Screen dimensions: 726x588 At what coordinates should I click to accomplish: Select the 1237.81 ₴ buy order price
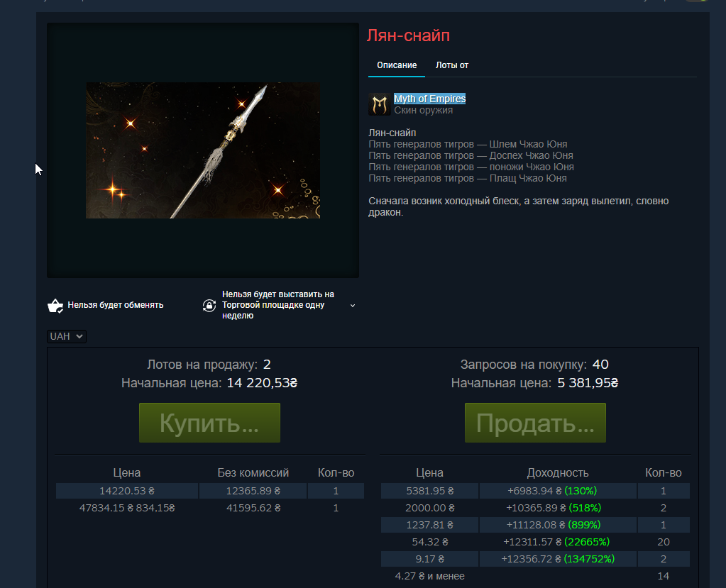point(429,525)
